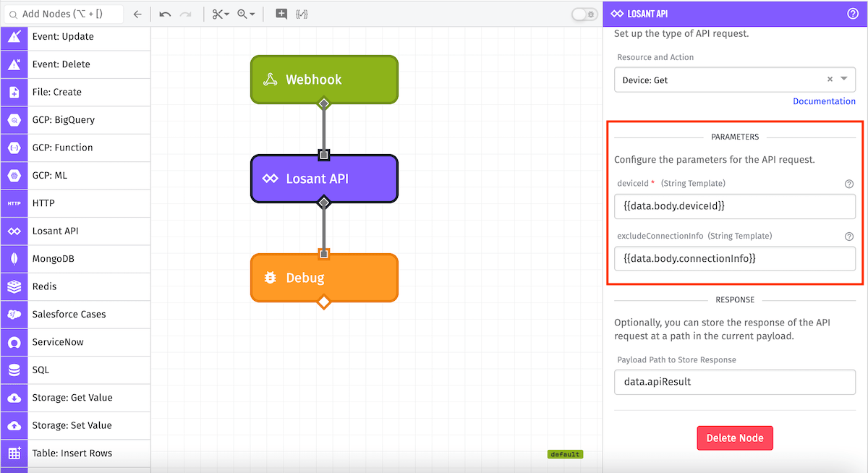This screenshot has height=473, width=868.
Task: Click the bug icon on Debug node
Action: coord(270,278)
